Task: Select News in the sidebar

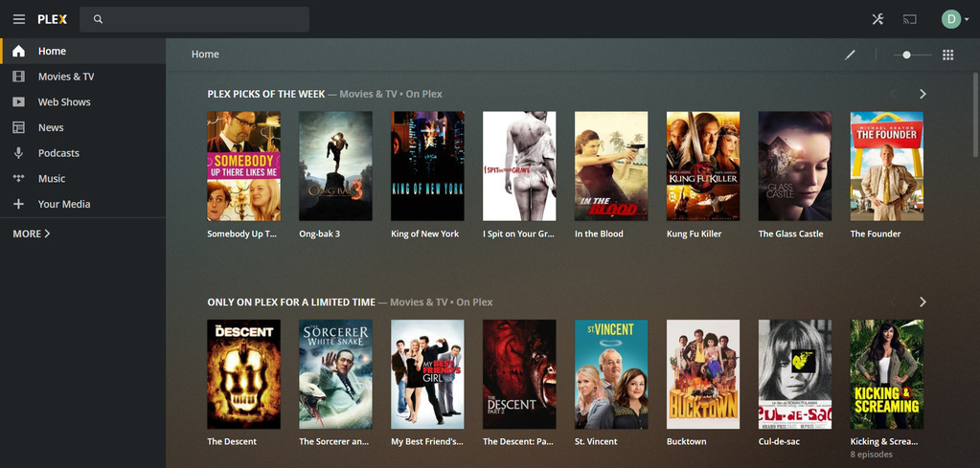Action: [83, 127]
